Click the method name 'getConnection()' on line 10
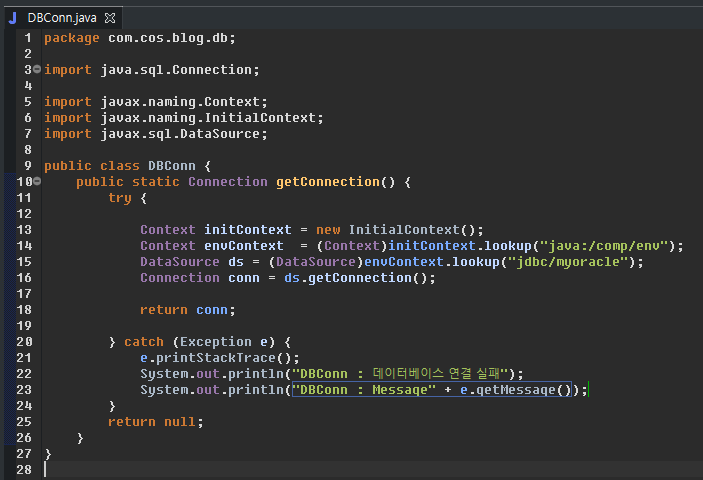Image resolution: width=703 pixels, height=480 pixels. point(335,182)
